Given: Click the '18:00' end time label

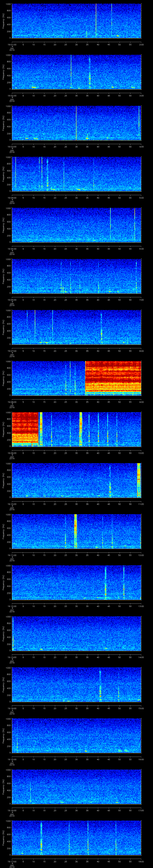Looking at the screenshot, I should (141, 861).
